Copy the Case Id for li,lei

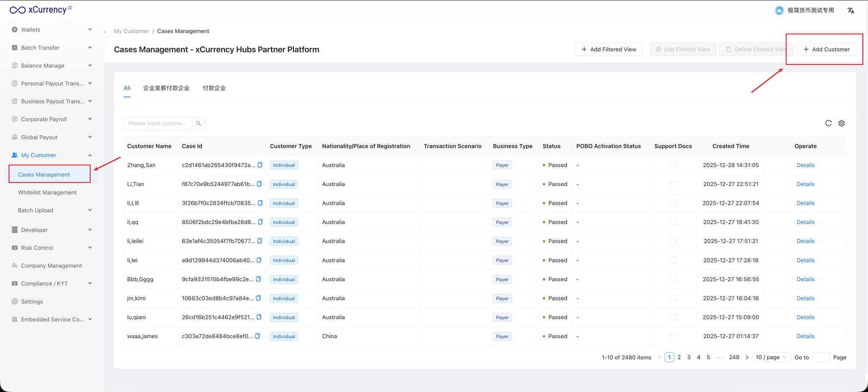pos(259,260)
